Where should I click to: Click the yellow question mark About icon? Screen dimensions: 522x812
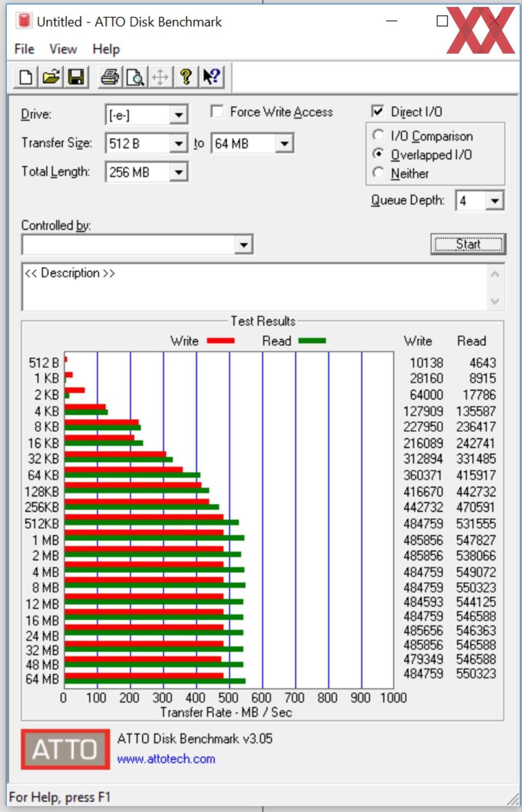(x=186, y=77)
